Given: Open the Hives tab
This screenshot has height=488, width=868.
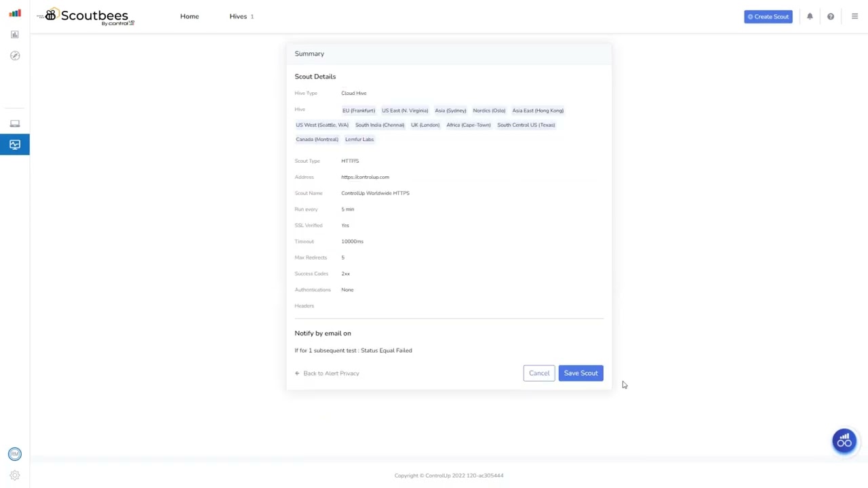Looking at the screenshot, I should 238,16.
